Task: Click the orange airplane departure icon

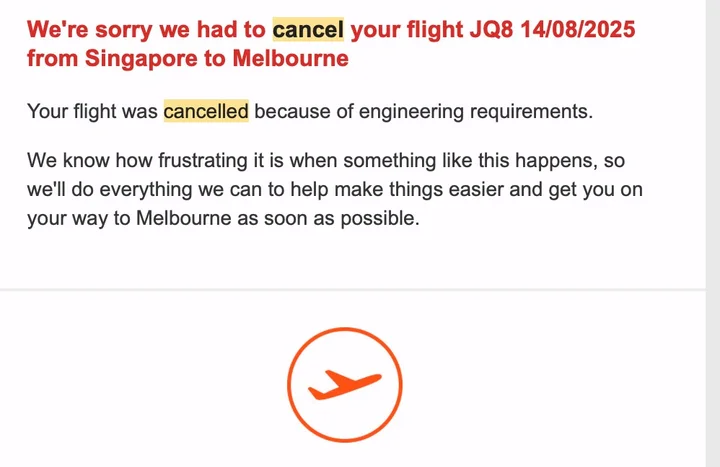Action: pos(345,384)
